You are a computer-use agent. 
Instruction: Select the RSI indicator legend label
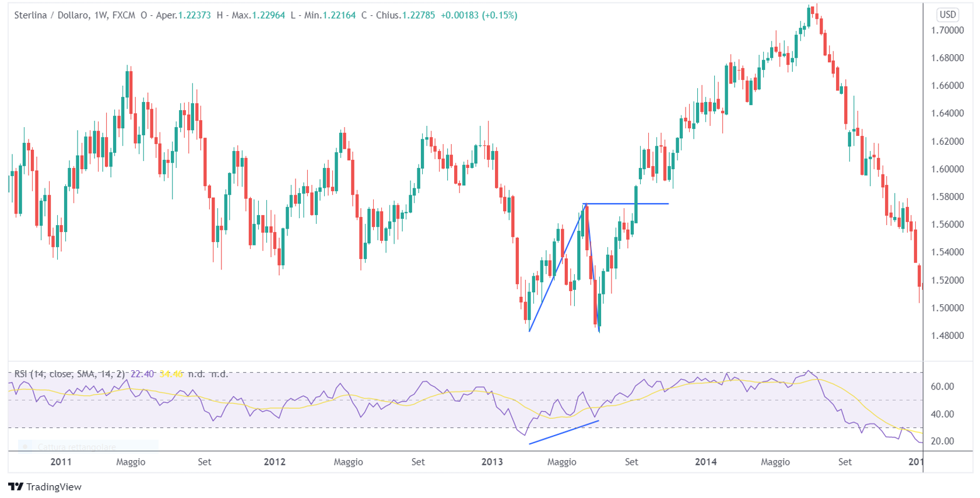pyautogui.click(x=69, y=374)
